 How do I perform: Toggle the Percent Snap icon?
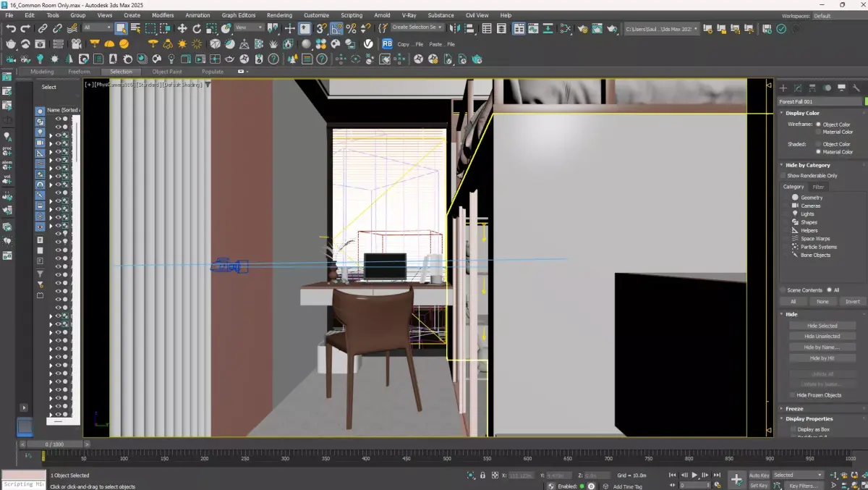point(352,28)
